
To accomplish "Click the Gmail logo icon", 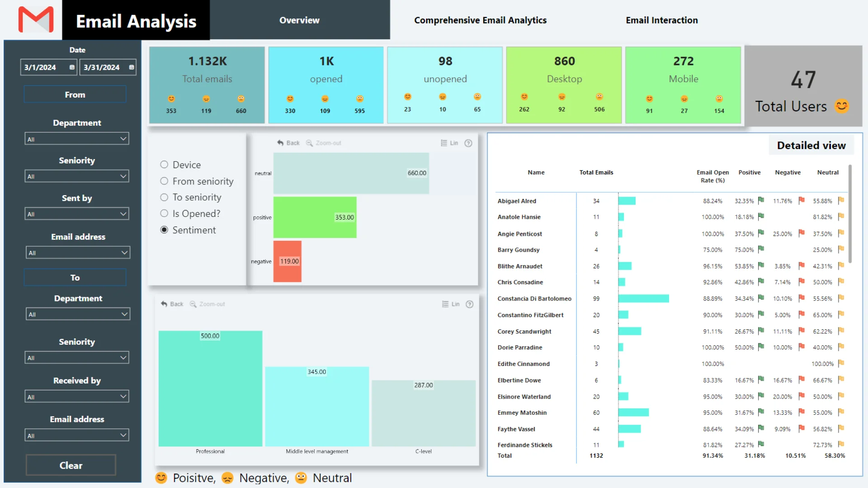I will 36,19.
